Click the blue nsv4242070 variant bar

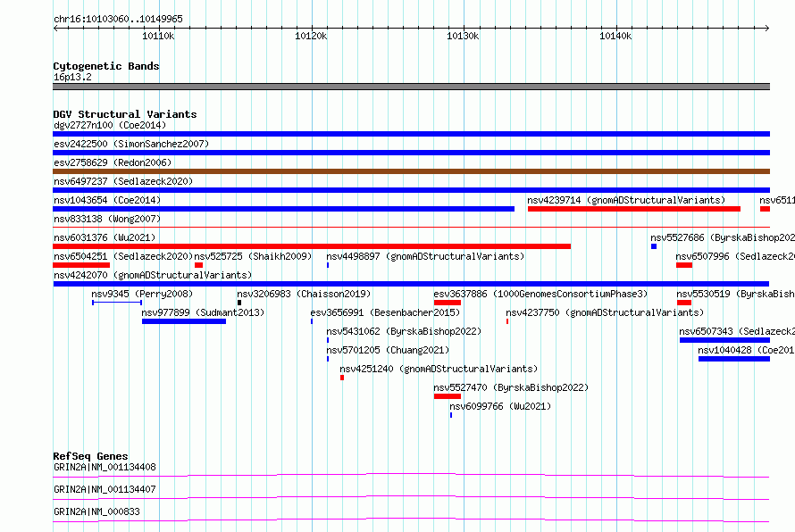click(x=411, y=284)
